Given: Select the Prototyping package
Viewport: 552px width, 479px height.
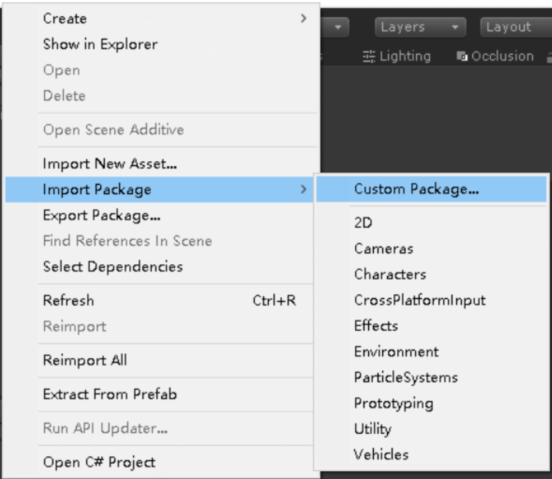Looking at the screenshot, I should click(431, 403).
